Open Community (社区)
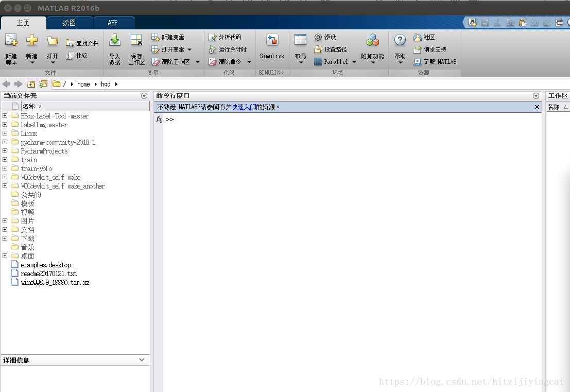The image size is (570, 392). [424, 37]
